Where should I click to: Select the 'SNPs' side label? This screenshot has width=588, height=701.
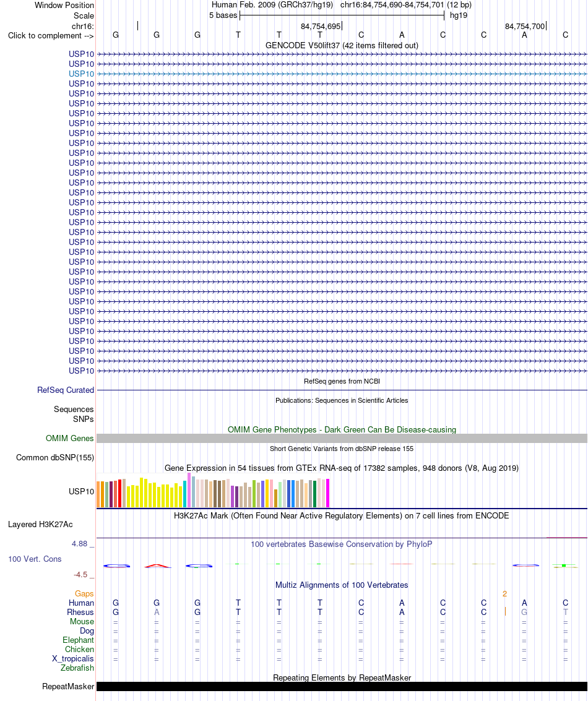pos(84,419)
